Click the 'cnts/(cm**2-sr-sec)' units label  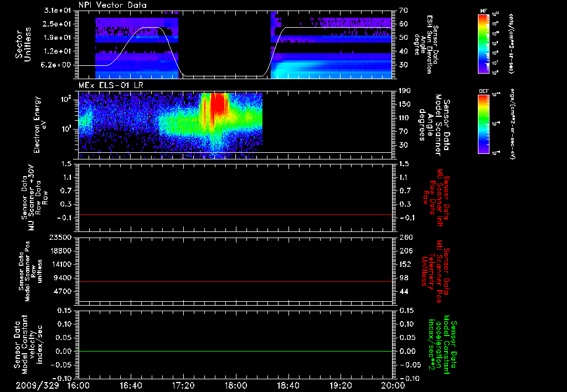511,43
